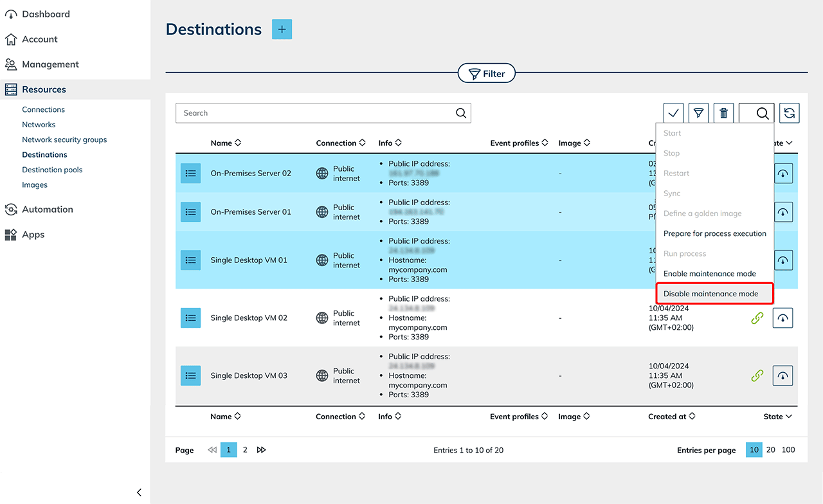
Task: Choose Prepare for process execution
Action: tap(714, 234)
